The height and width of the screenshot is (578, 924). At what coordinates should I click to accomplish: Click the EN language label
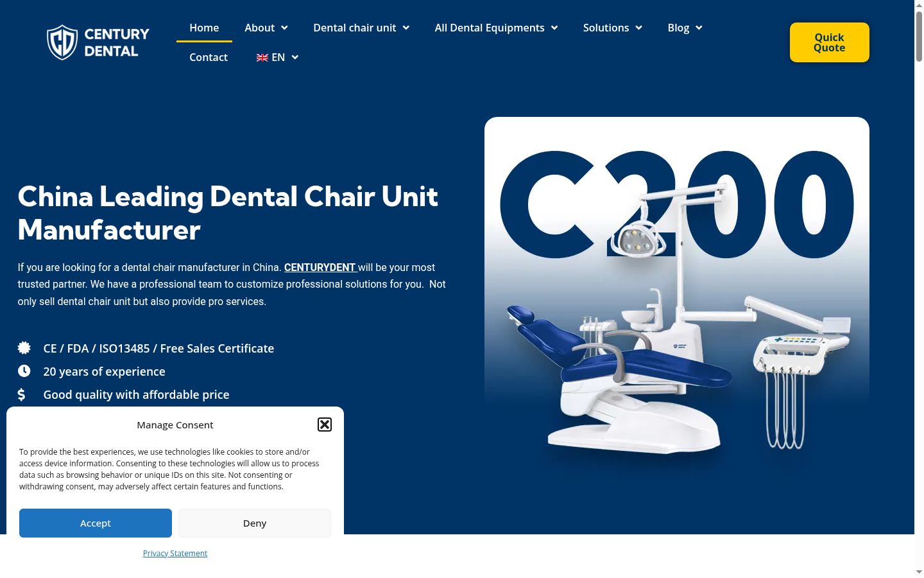click(x=278, y=57)
